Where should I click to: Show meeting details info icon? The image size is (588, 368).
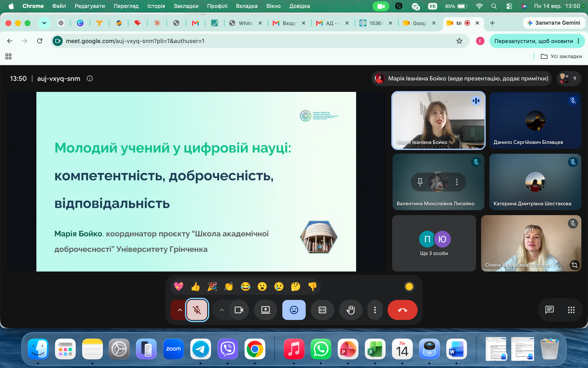pyautogui.click(x=90, y=78)
